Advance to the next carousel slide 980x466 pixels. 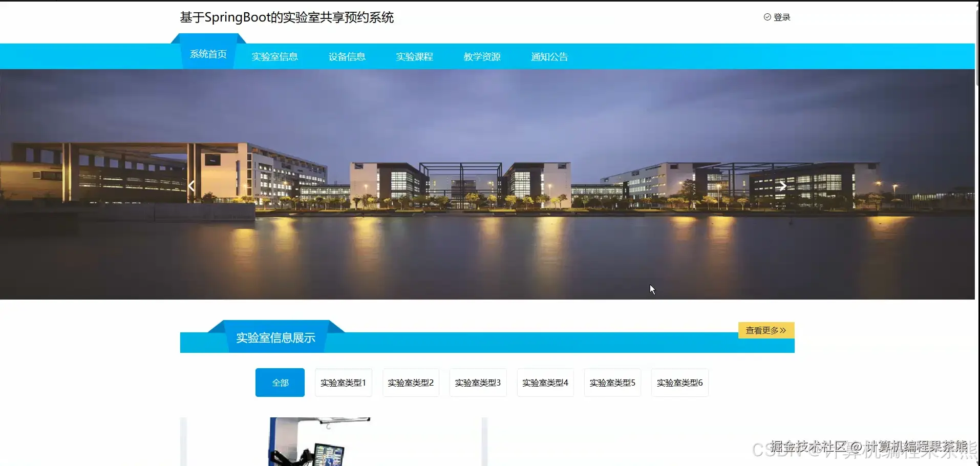point(783,186)
